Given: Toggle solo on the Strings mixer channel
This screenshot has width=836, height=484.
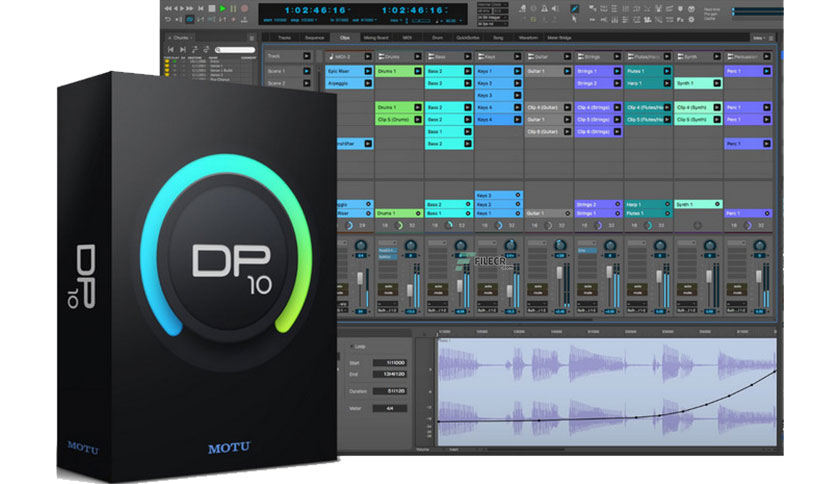Looking at the screenshot, I should point(587,287).
